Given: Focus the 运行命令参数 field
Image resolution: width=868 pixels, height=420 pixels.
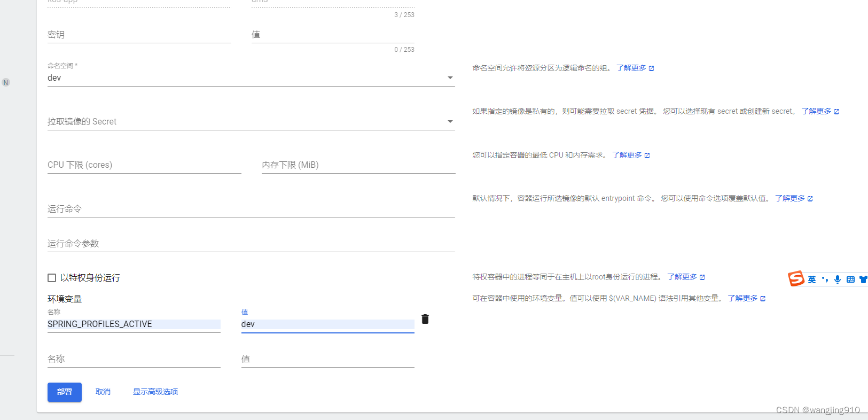Looking at the screenshot, I should pyautogui.click(x=251, y=244).
